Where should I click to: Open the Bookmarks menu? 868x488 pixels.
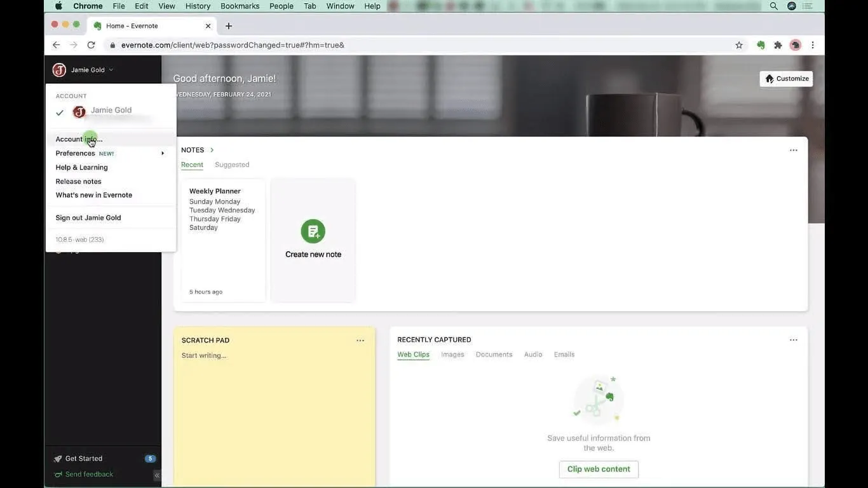point(240,6)
